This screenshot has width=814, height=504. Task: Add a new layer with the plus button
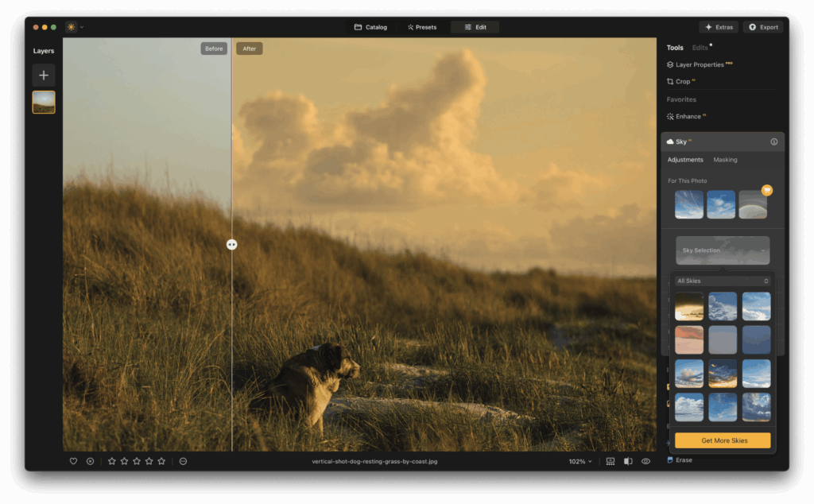pos(44,76)
